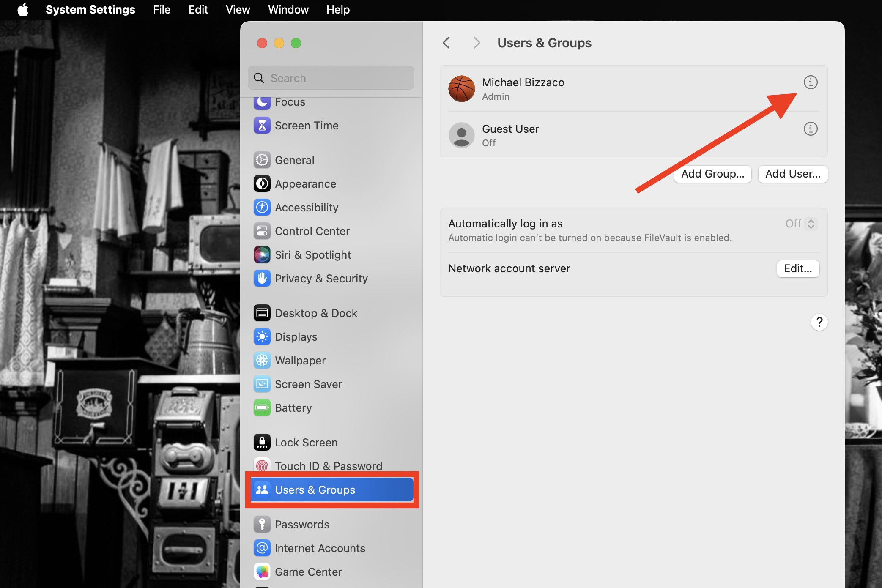Close the System Settings window
This screenshot has width=882, height=588.
(x=262, y=43)
